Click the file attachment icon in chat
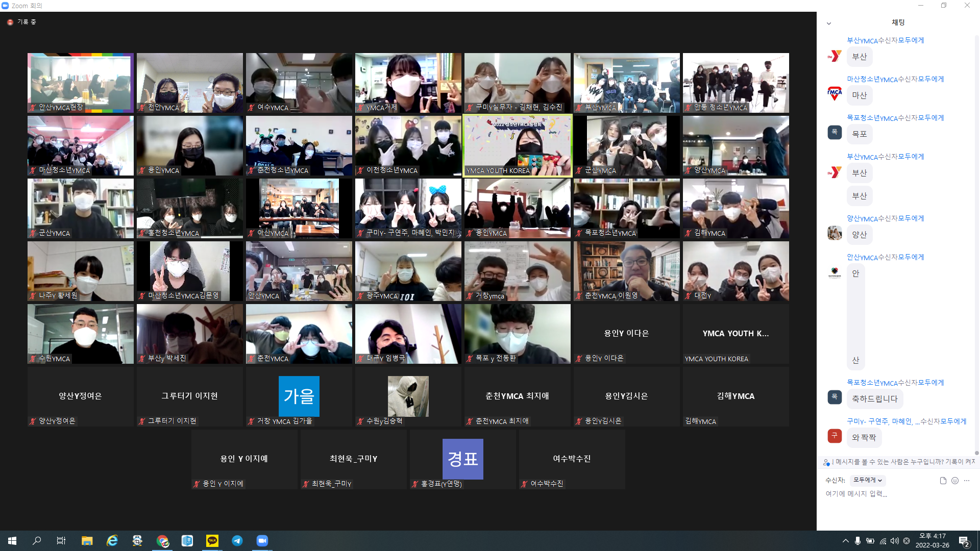 tap(943, 481)
